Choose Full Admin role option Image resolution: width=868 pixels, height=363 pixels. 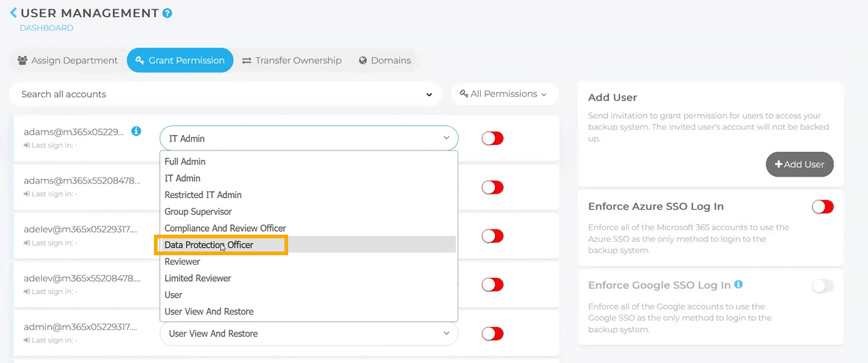pos(185,161)
